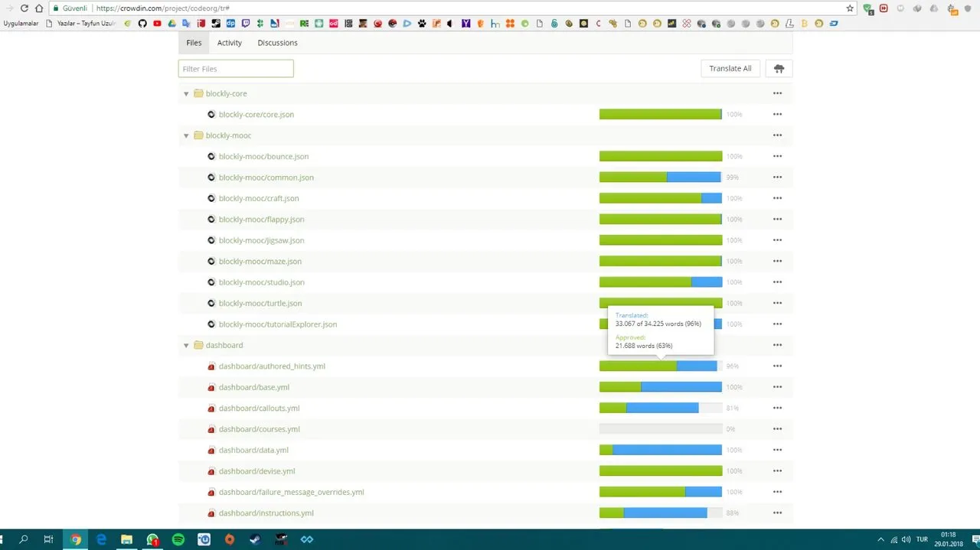Open the options menu for blockly-core folder
The image size is (980, 550).
777,93
